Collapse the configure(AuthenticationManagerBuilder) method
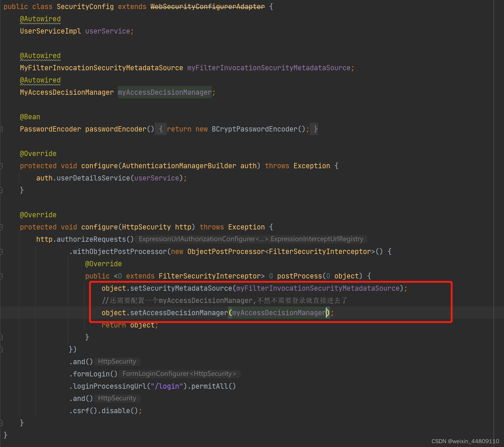The image size is (504, 447). coord(2,166)
